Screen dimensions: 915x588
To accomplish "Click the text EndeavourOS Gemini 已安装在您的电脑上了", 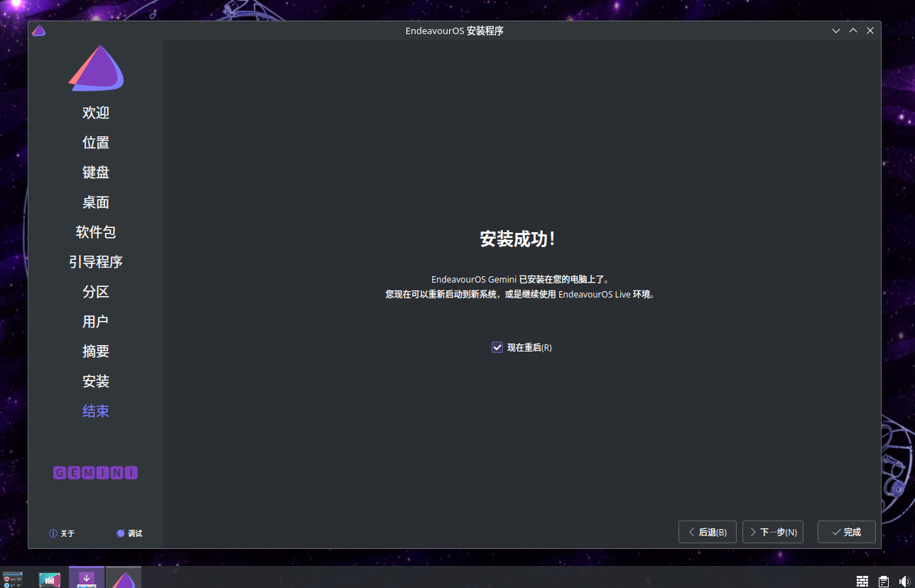I will (520, 280).
